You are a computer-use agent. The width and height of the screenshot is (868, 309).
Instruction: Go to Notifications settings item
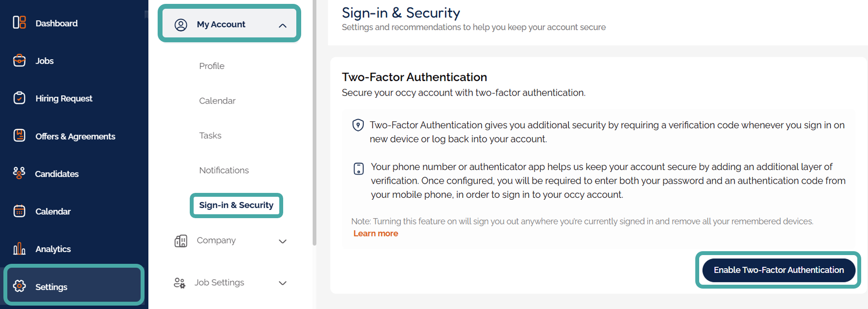coord(224,170)
